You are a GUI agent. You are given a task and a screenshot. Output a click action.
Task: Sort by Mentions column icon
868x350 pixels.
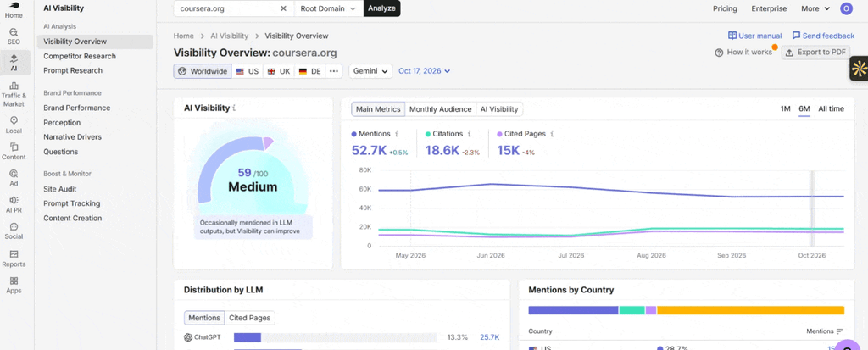(840, 331)
